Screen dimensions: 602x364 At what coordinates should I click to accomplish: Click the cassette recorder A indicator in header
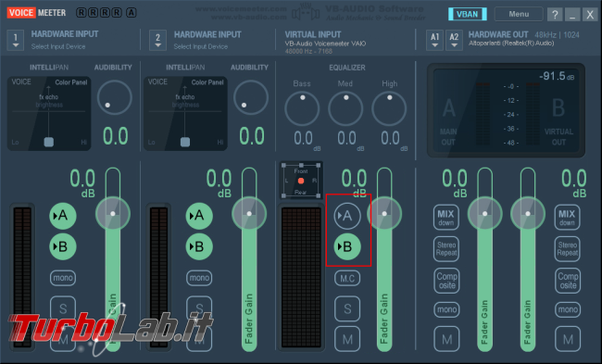pyautogui.click(x=132, y=13)
